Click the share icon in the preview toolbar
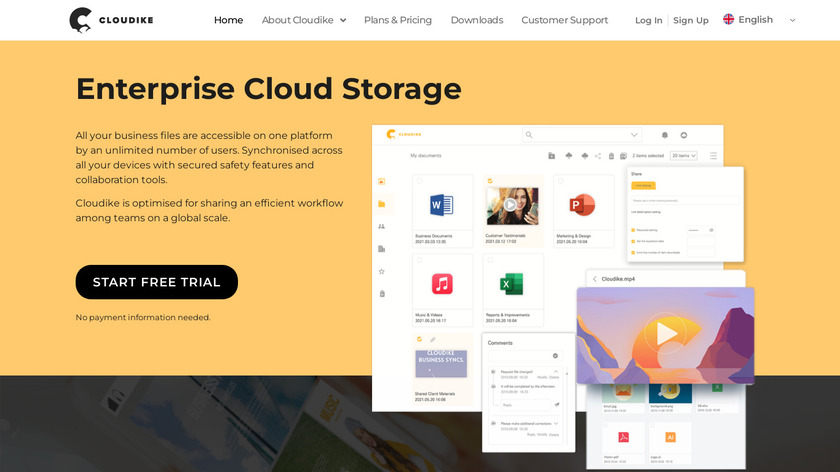This screenshot has width=840, height=472. point(598,156)
